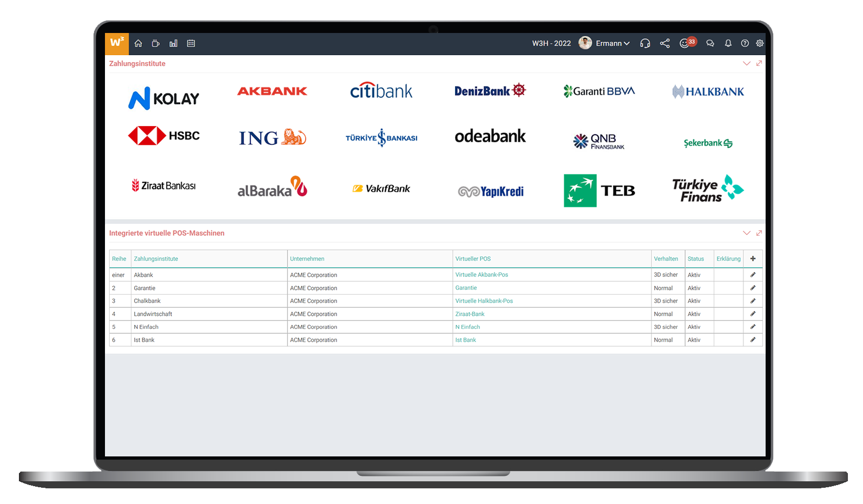The height and width of the screenshot is (504, 863).
Task: Open the chat bubbles icon
Action: click(x=710, y=43)
